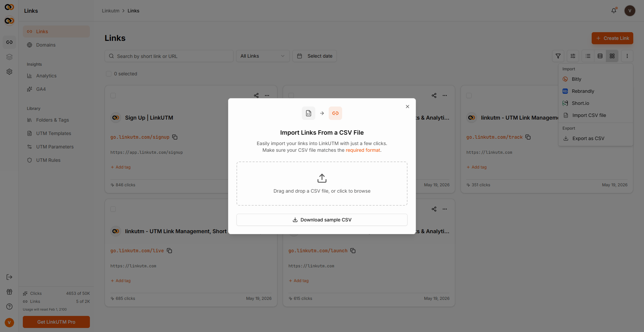Click Create Link button
The width and height of the screenshot is (644, 332).
(612, 38)
